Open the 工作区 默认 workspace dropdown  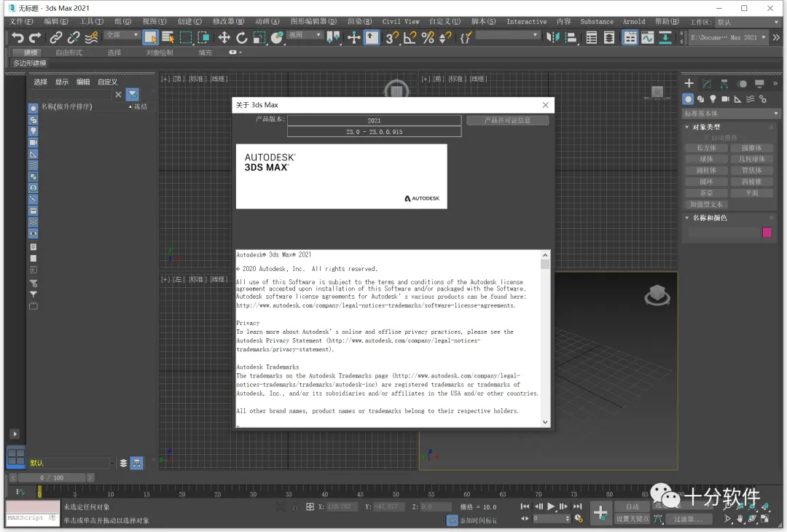click(x=748, y=22)
